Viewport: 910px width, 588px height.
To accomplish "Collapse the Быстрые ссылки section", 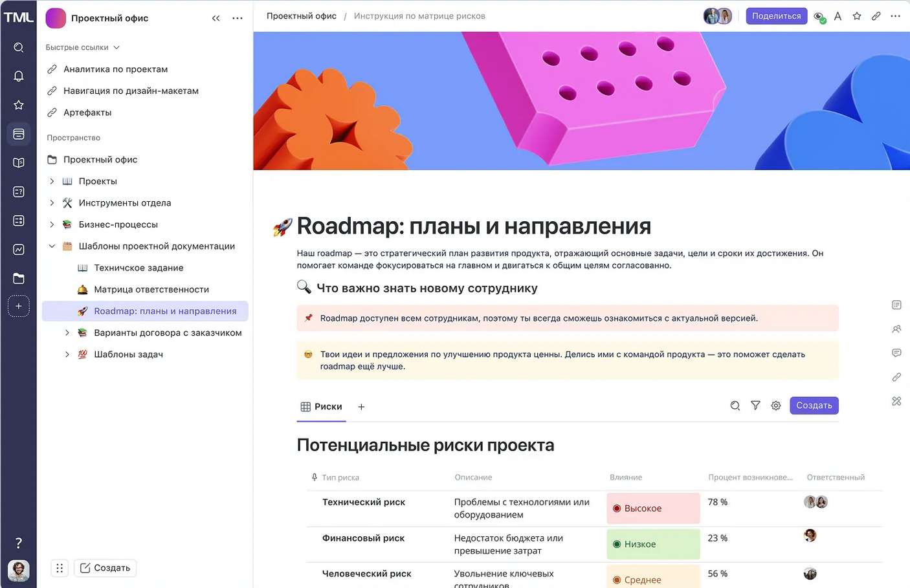I will tap(117, 47).
